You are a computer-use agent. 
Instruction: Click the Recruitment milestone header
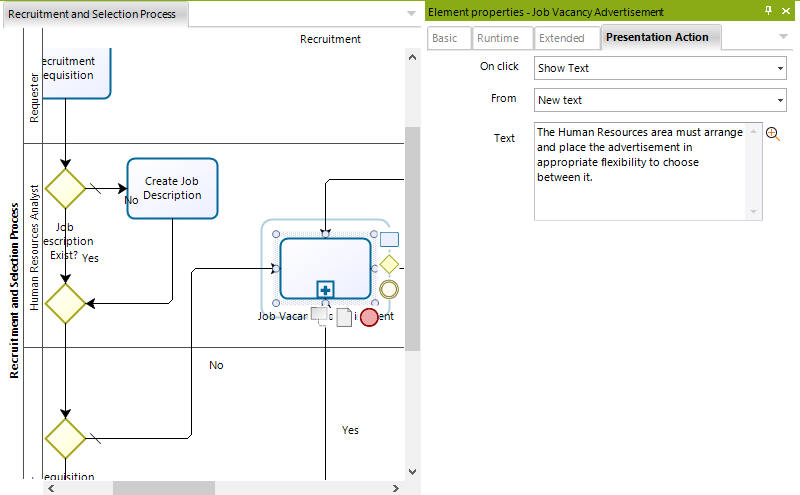330,39
